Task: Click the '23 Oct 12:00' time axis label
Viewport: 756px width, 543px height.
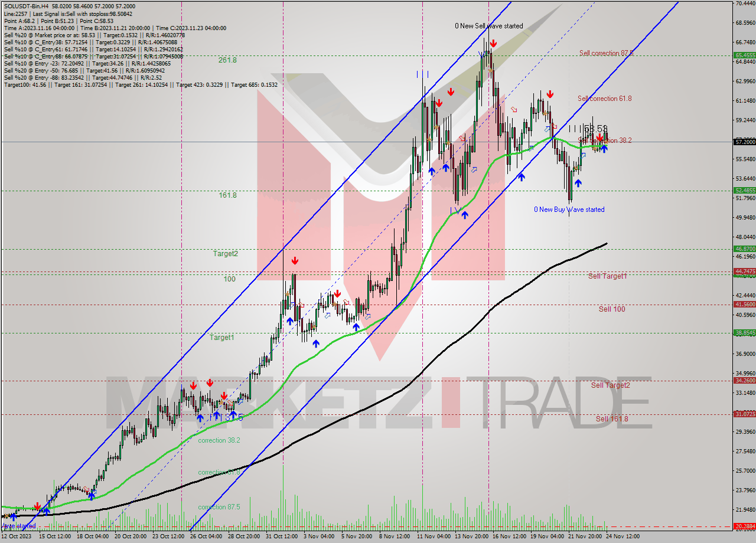Action: [x=168, y=537]
